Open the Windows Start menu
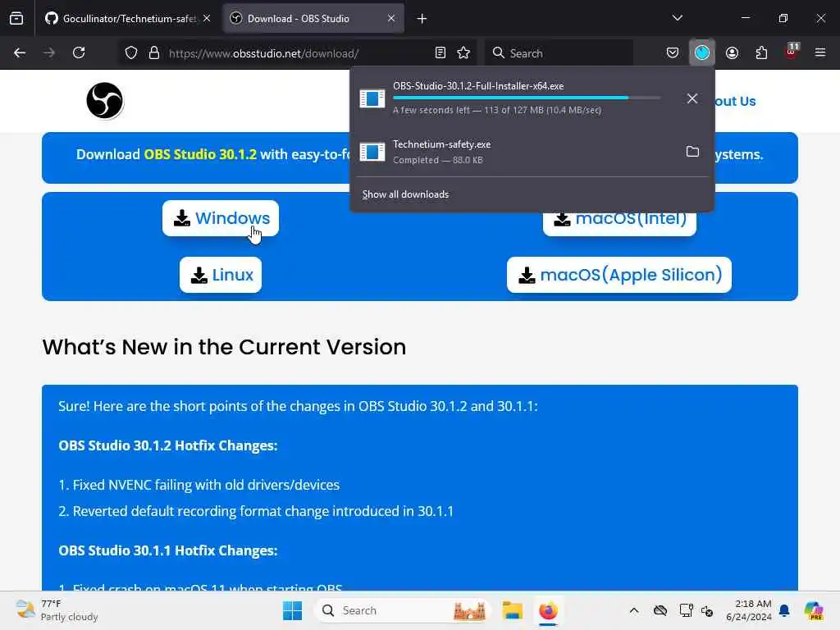The width and height of the screenshot is (840, 630). pyautogui.click(x=293, y=610)
